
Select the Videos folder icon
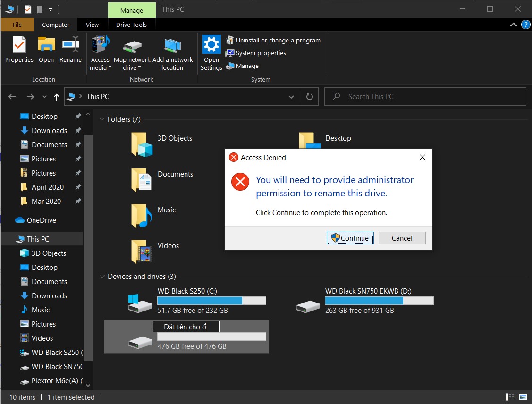[142, 252]
